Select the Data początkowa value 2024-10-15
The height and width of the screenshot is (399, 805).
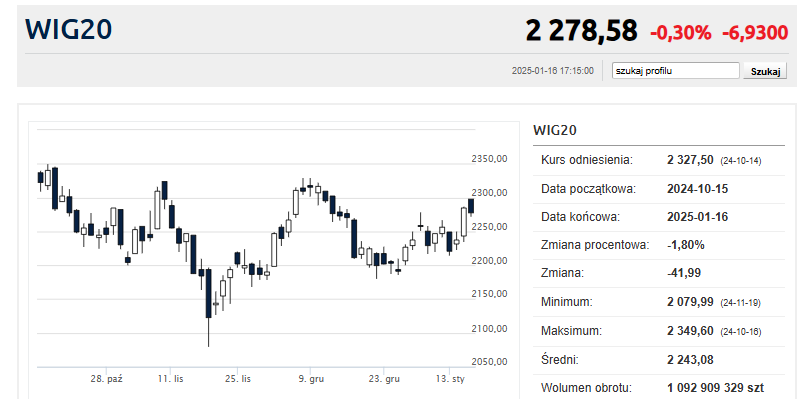(x=698, y=188)
